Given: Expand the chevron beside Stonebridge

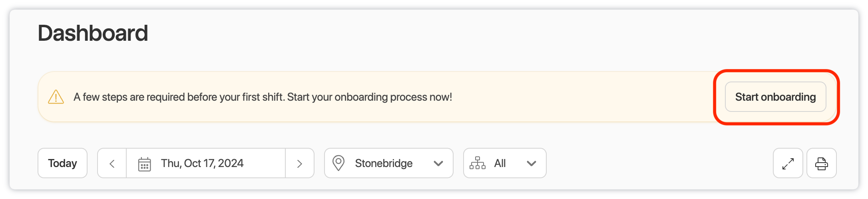Looking at the screenshot, I should pyautogui.click(x=438, y=163).
